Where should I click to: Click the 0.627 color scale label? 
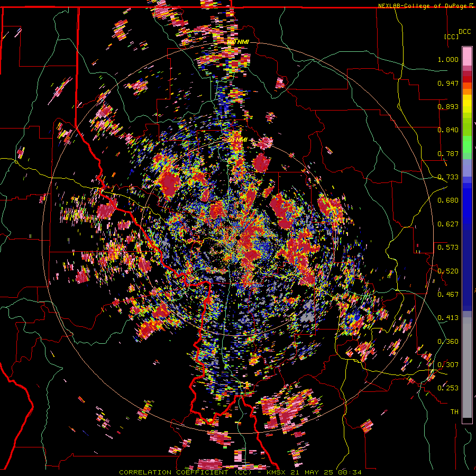[448, 224]
